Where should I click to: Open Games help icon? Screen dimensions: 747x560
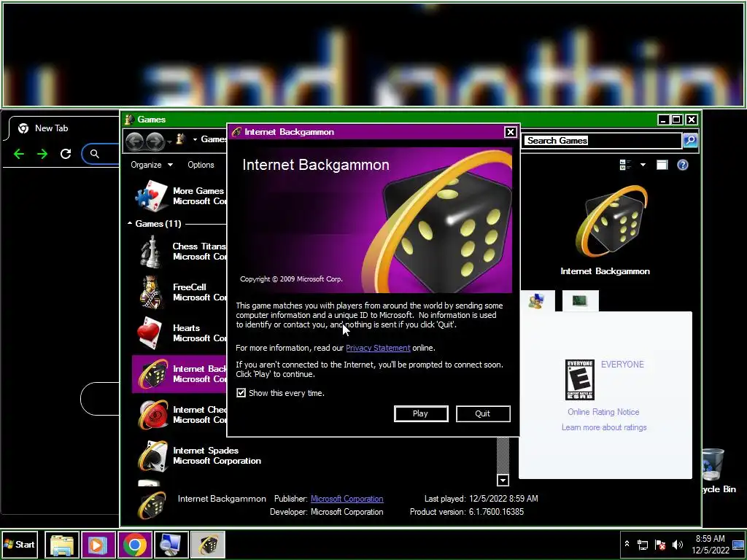(x=683, y=165)
